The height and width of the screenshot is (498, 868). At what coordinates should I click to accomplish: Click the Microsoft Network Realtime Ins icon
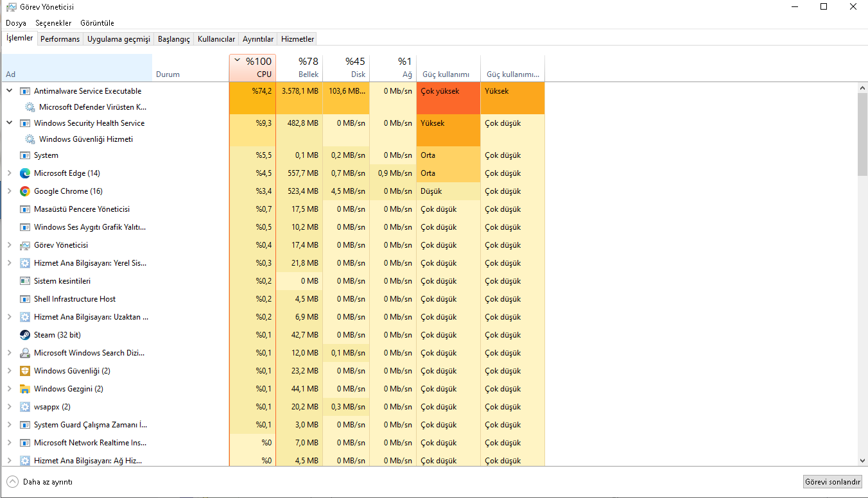25,443
